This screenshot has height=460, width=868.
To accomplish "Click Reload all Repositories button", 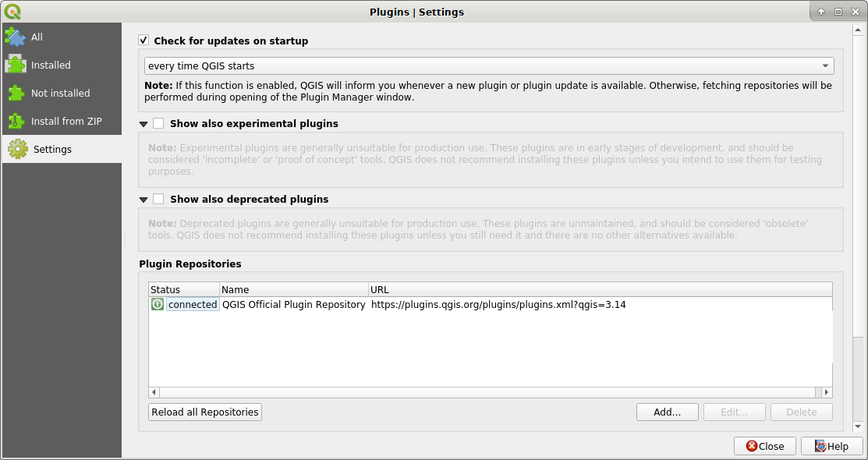I will 205,412.
